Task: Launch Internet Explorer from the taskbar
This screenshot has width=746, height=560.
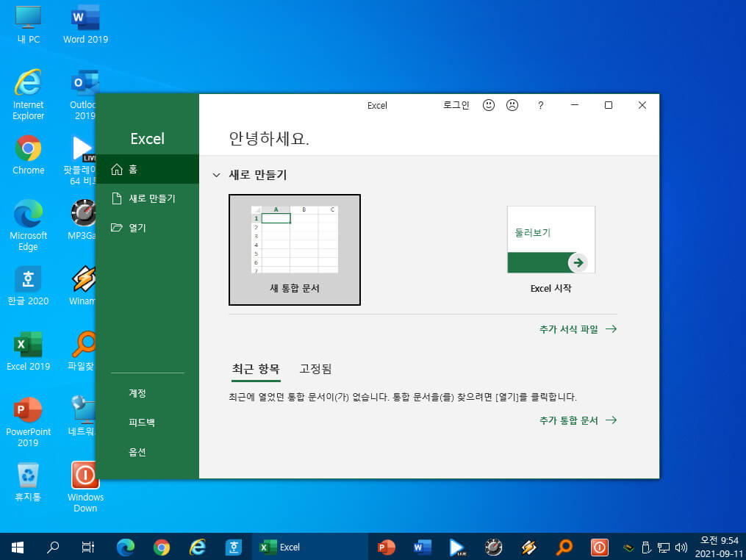Action: [x=197, y=548]
